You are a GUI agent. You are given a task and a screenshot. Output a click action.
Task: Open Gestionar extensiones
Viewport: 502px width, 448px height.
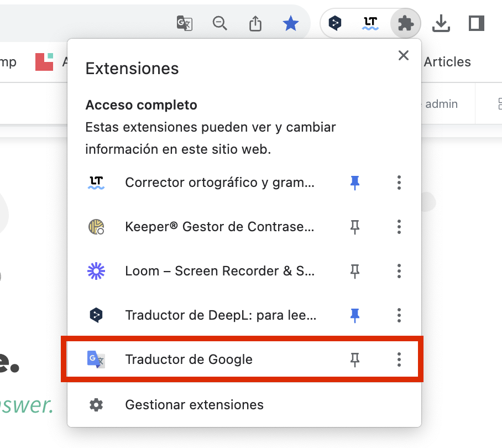tap(194, 405)
